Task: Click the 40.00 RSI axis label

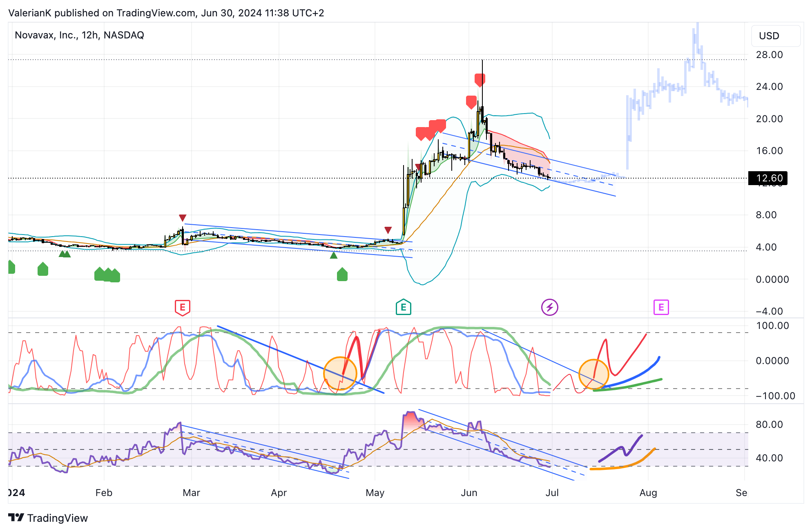Action: pyautogui.click(x=769, y=458)
